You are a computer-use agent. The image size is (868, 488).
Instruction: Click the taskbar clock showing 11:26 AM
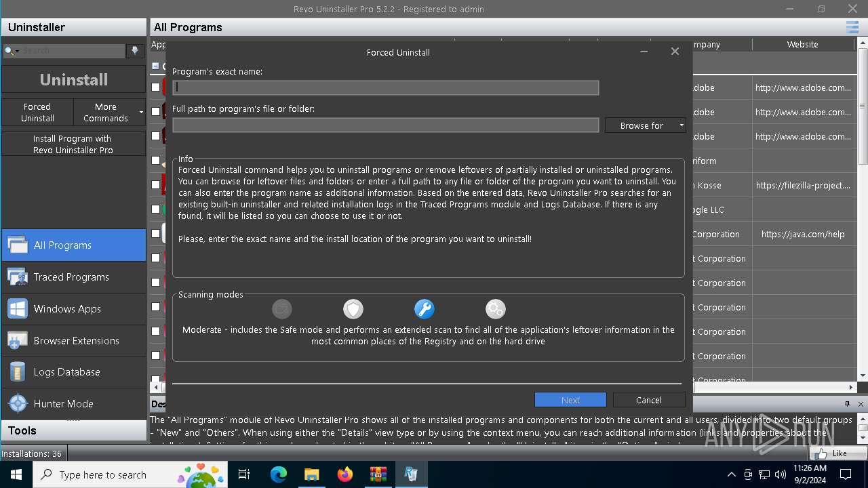(810, 474)
